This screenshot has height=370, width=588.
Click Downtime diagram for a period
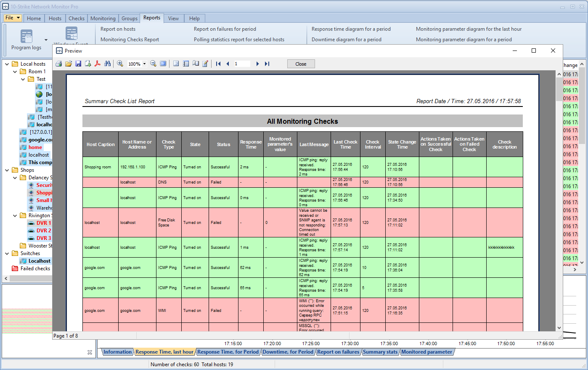[347, 40]
